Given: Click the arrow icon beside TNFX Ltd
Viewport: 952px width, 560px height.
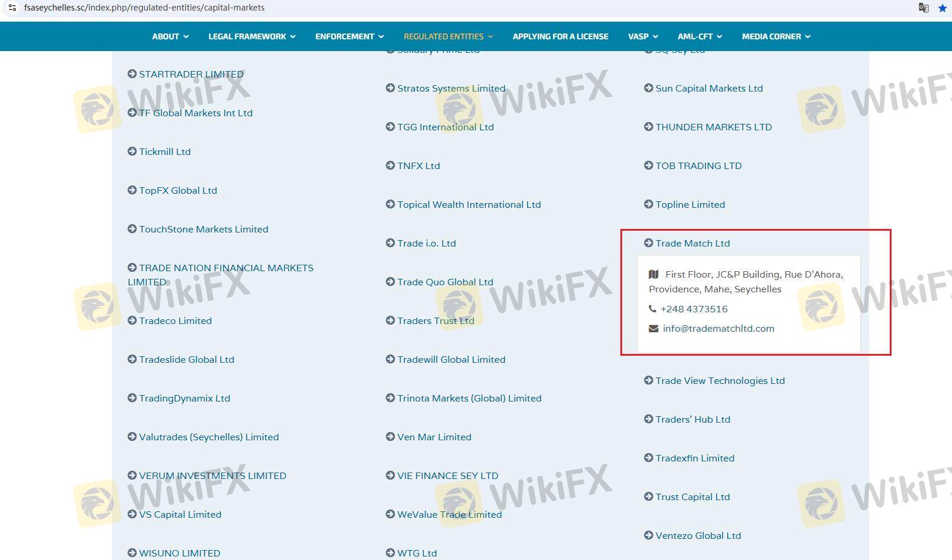Looking at the screenshot, I should [x=390, y=166].
